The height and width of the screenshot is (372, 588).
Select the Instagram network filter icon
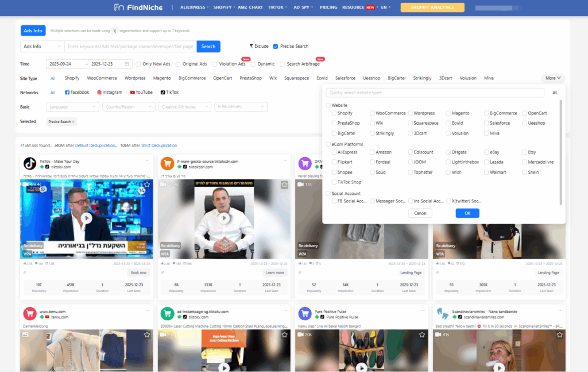tap(99, 91)
